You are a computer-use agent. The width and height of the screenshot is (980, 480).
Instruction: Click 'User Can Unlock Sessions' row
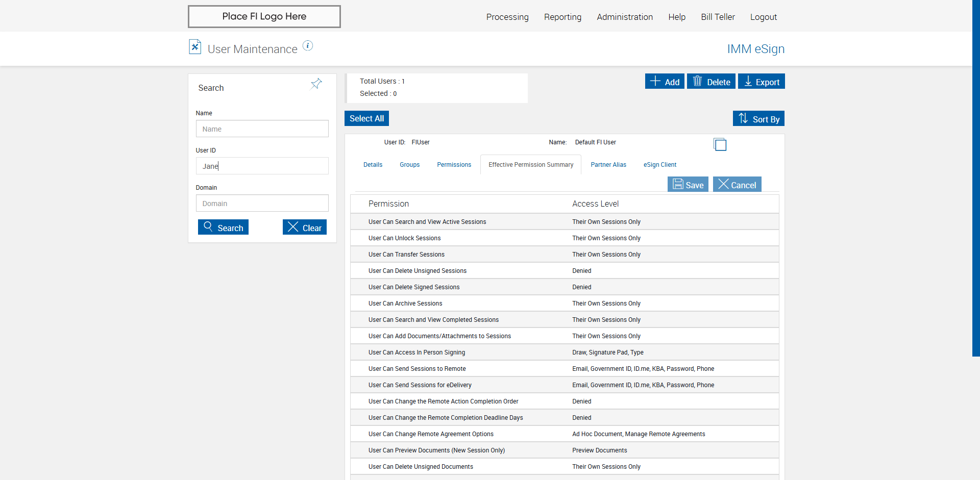click(x=565, y=238)
